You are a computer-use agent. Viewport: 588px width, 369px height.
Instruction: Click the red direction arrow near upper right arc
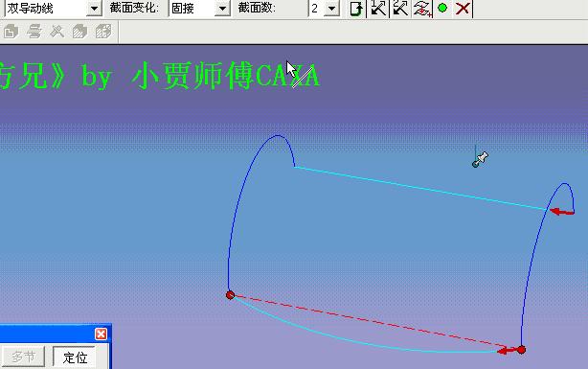[561, 212]
